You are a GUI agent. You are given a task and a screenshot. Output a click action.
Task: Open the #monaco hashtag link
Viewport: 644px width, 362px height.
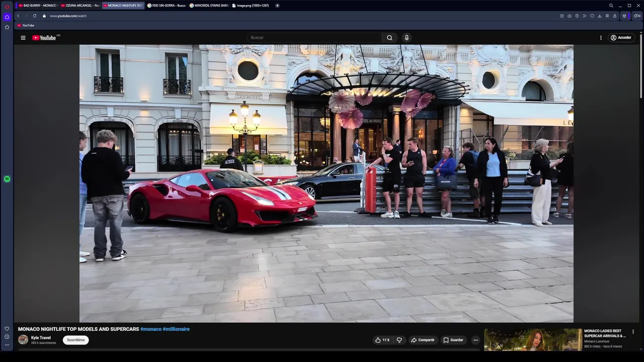151,329
